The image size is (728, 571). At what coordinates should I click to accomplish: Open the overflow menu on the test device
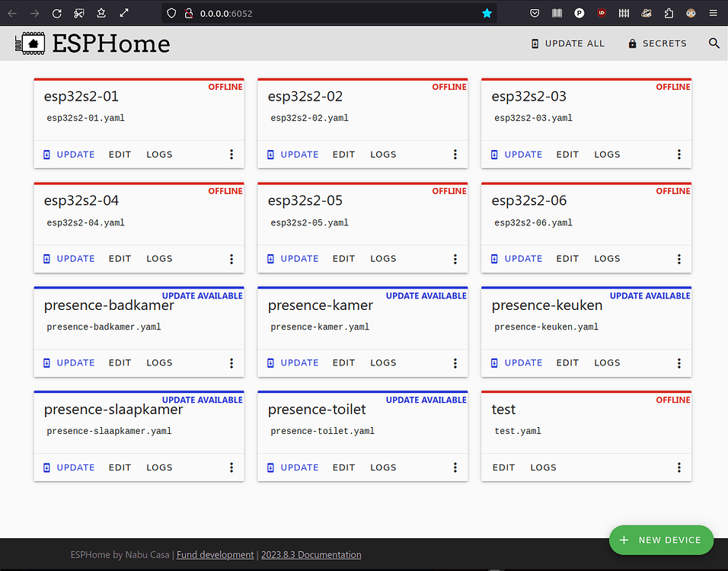click(679, 467)
